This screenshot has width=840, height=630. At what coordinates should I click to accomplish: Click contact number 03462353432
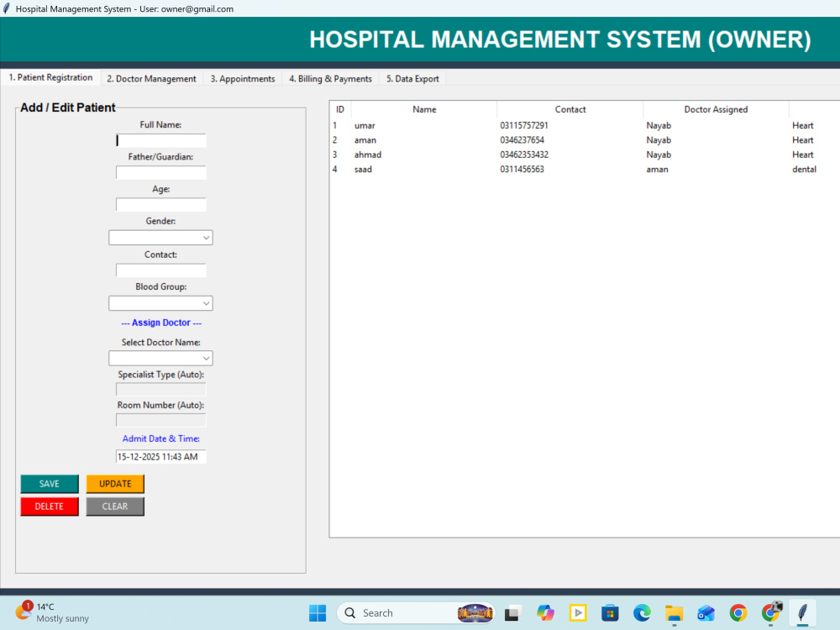pyautogui.click(x=524, y=155)
